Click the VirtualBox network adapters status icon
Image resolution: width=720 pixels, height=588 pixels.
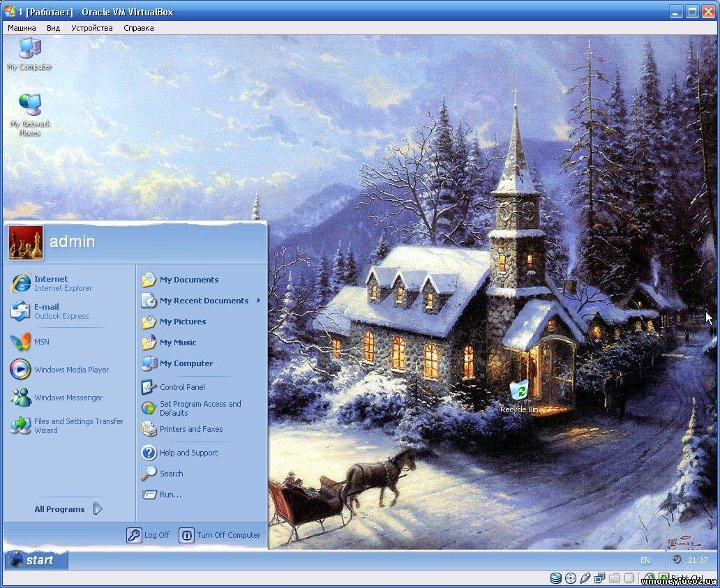(600, 578)
